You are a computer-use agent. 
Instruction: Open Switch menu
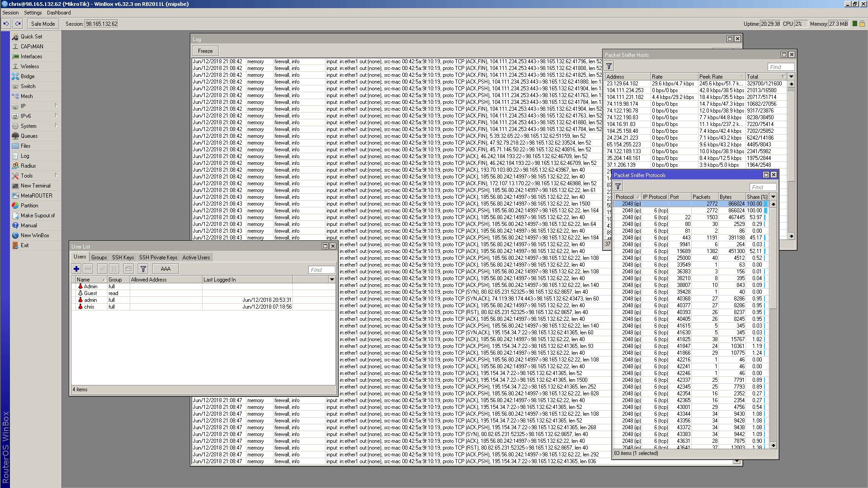point(28,86)
